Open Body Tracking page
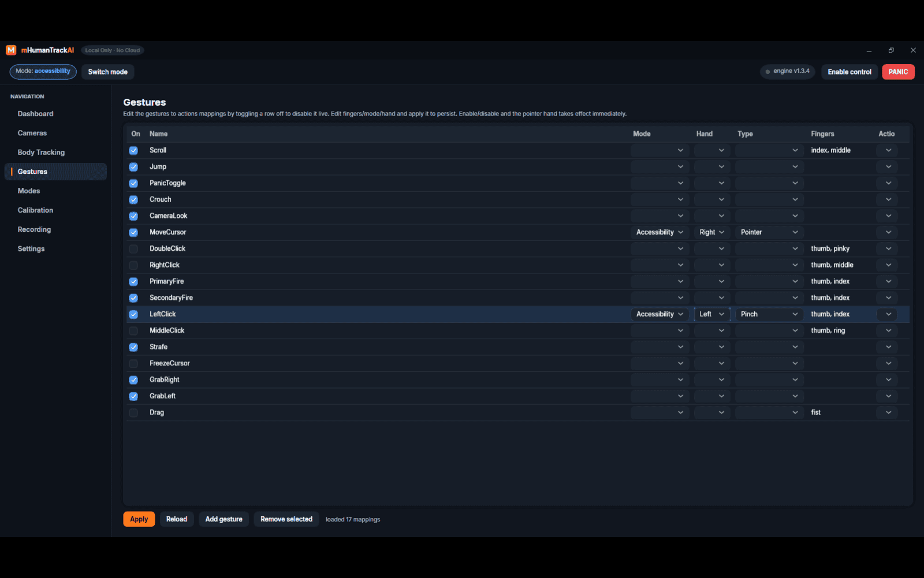This screenshot has height=578, width=924. (x=55, y=153)
